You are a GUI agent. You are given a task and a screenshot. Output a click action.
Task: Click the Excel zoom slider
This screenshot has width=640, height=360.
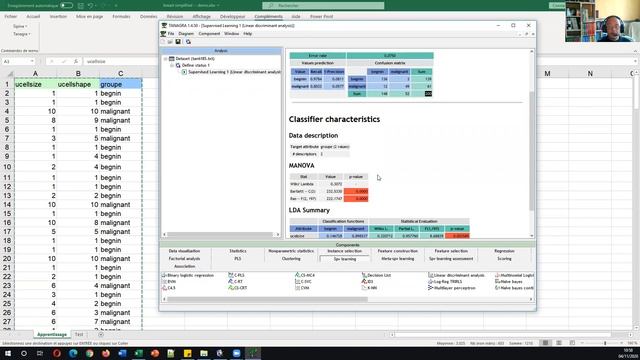point(605,343)
